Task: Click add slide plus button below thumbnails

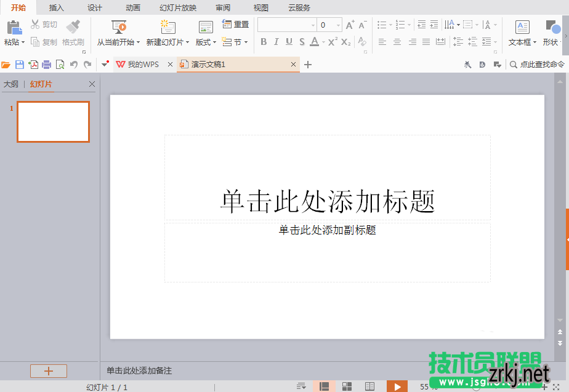Action: [49, 371]
